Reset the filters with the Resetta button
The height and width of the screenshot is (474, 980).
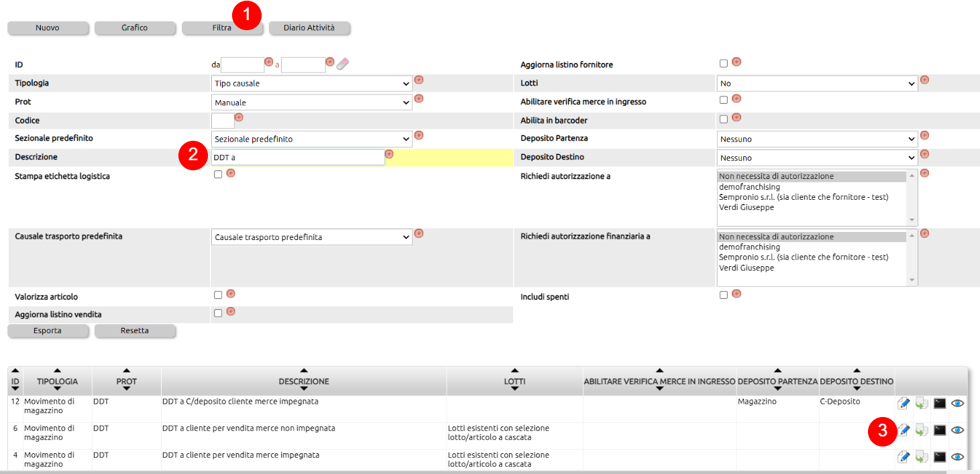coord(135,331)
